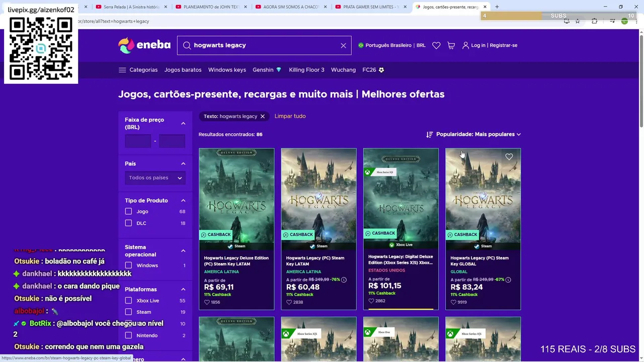Viewport: 644px width, 362px height.
Task: Open Hogwarts Legacy (PC) Steam Key GLOBAL
Action: click(x=479, y=260)
